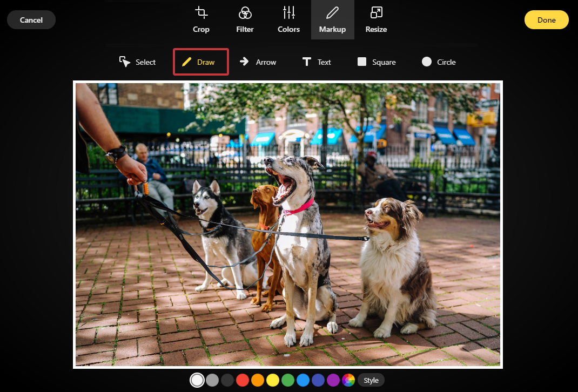Select the Text markup tool
578x392 pixels.
pos(317,62)
